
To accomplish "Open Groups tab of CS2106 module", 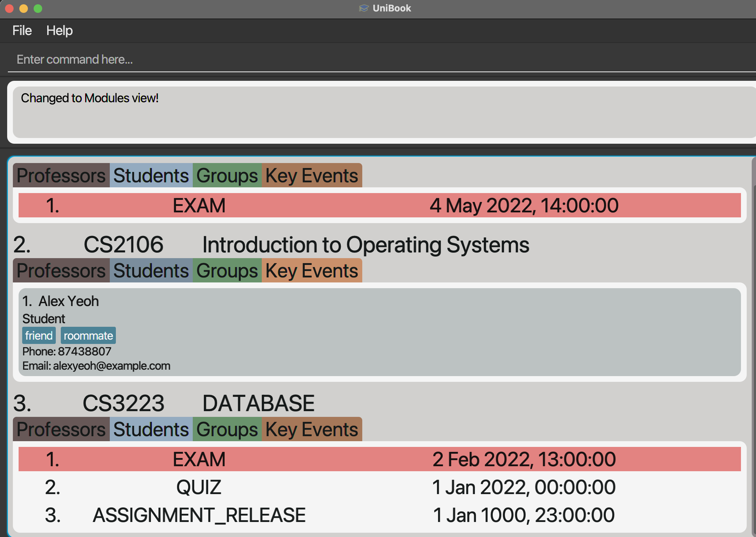I will 227,271.
